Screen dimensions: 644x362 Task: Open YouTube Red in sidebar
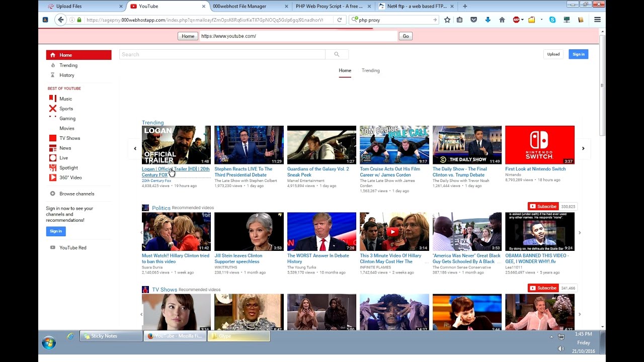[73, 248]
